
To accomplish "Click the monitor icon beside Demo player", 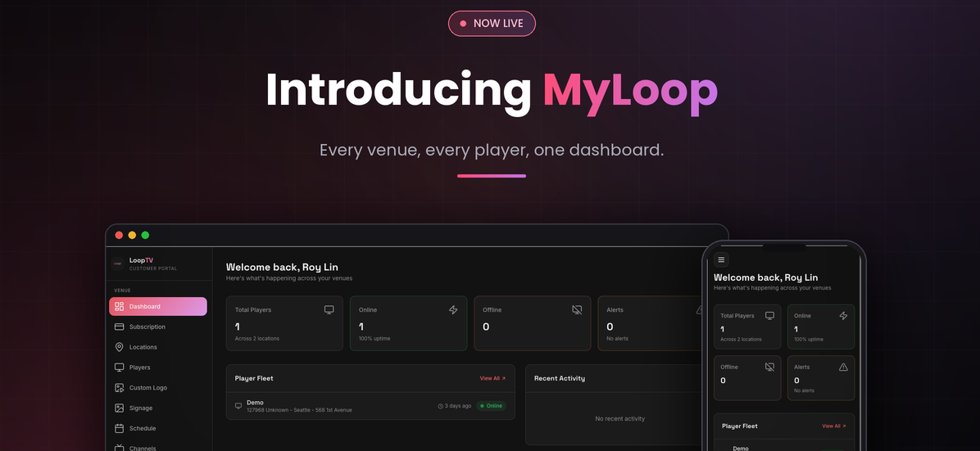I will (x=238, y=406).
